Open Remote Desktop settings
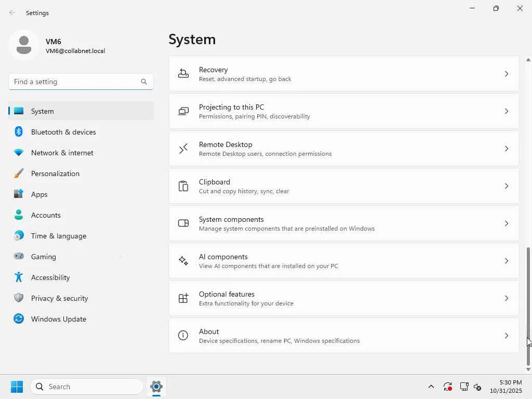This screenshot has width=532, height=399. click(344, 149)
